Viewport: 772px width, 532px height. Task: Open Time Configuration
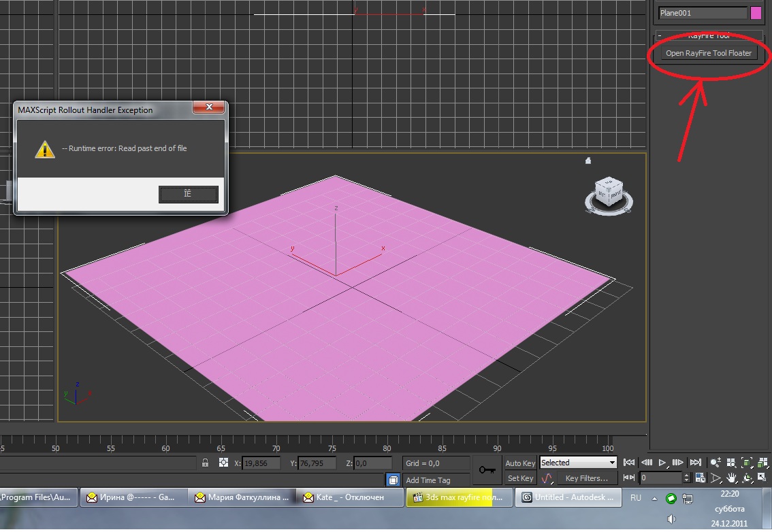click(700, 478)
